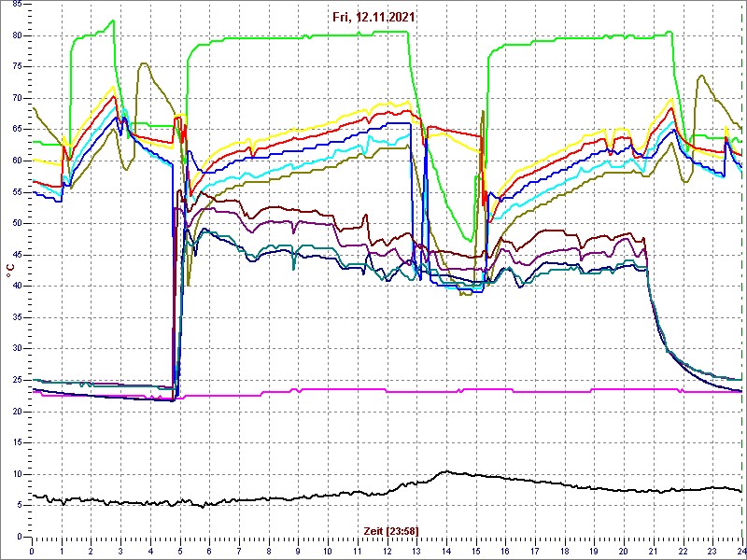The image size is (747, 560).
Task: Click hour 3 label on the time axis
Action: (120, 550)
